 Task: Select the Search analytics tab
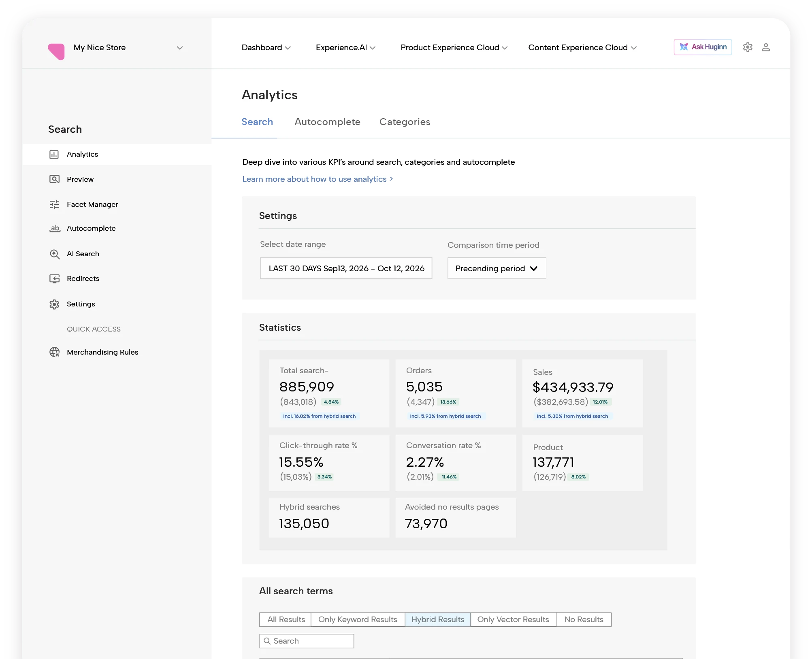coord(257,122)
